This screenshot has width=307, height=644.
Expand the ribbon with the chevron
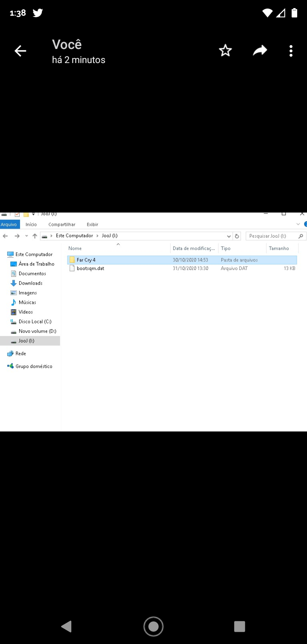pos(298,224)
